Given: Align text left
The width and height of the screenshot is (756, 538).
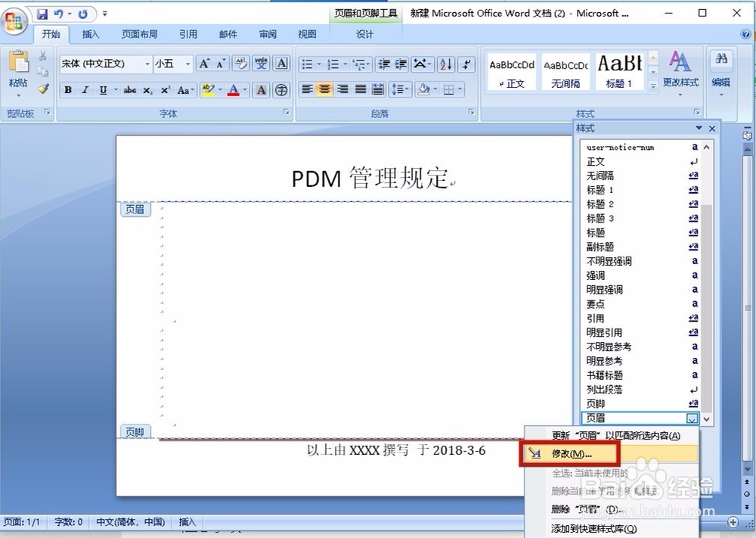Looking at the screenshot, I should pos(307,89).
